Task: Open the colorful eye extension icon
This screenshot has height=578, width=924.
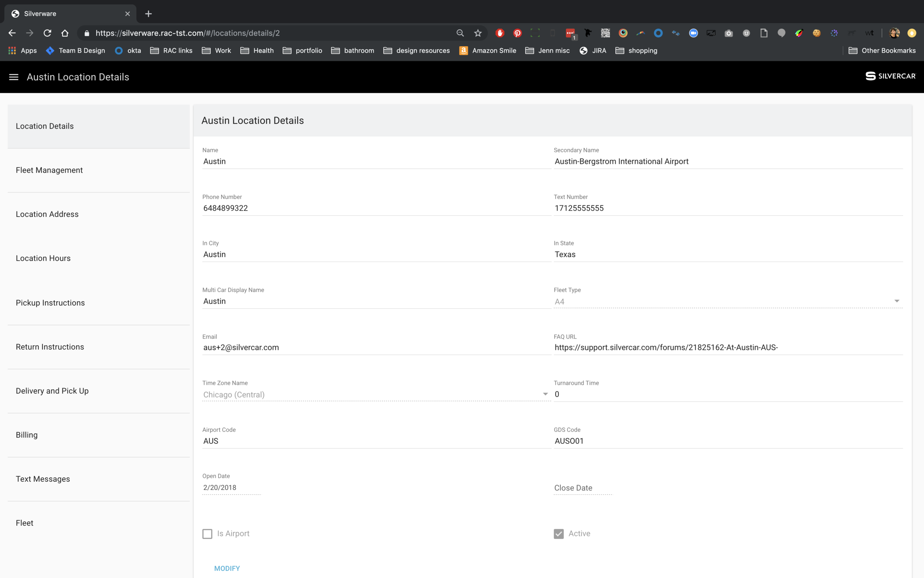Action: 623,33
